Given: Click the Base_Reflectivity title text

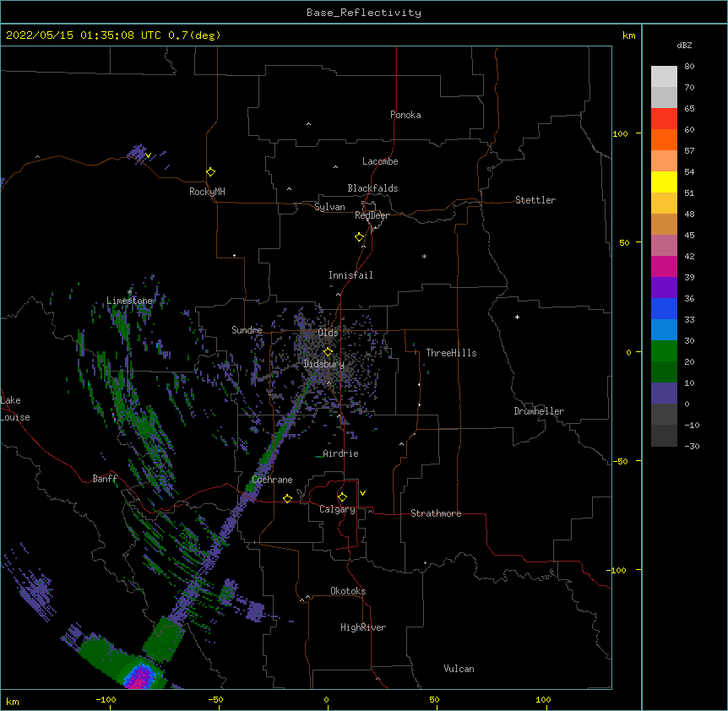Looking at the screenshot, I should click(364, 13).
